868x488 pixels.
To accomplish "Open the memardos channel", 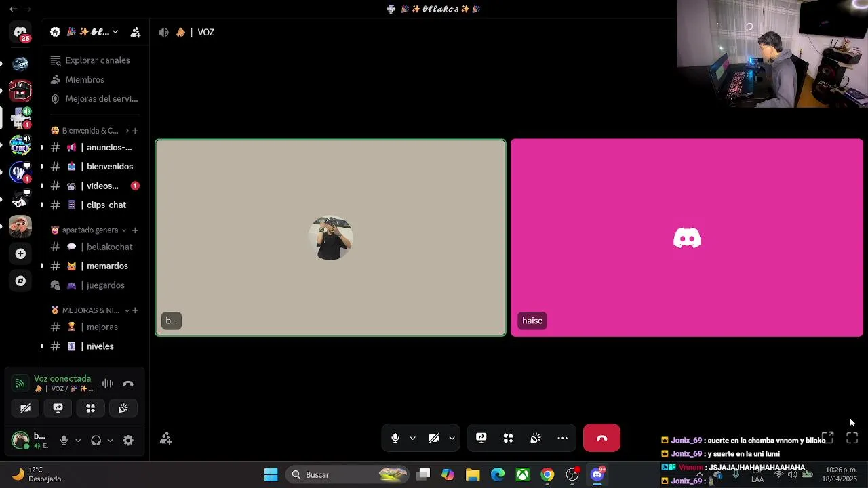I will tap(94, 266).
